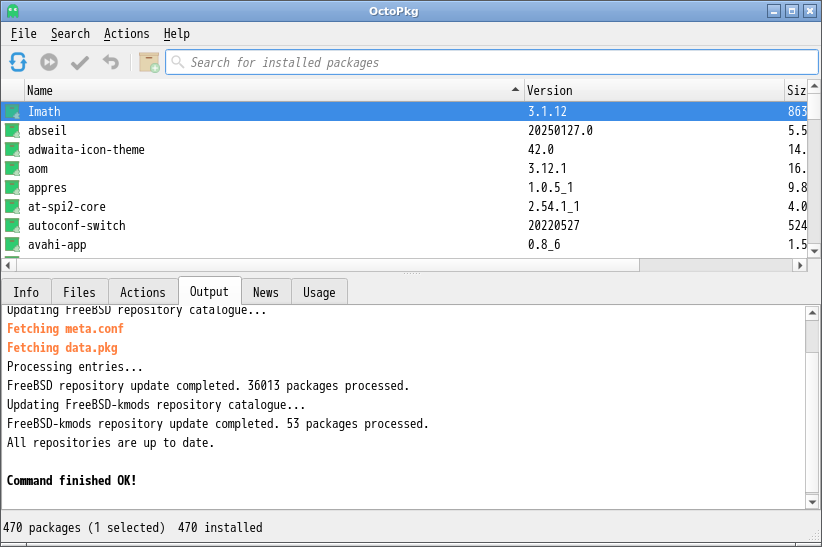Image resolution: width=822 pixels, height=547 pixels.
Task: Select the aom package name
Action: click(x=38, y=169)
